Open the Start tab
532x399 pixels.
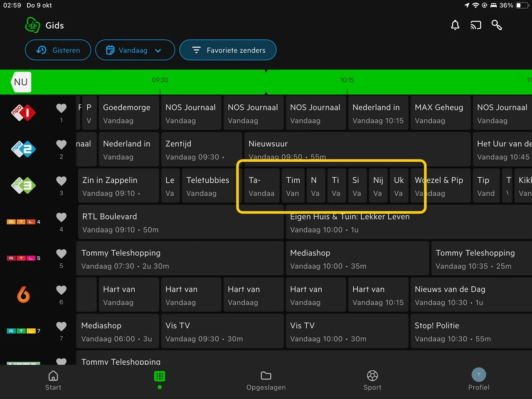point(53,381)
